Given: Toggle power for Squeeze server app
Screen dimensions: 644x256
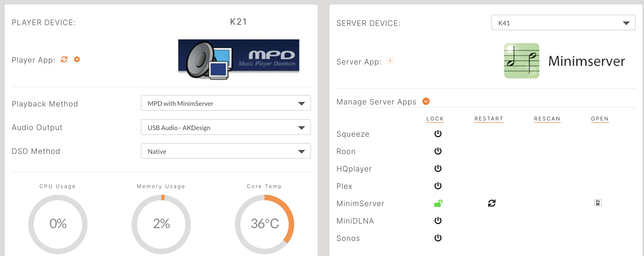Looking at the screenshot, I should [x=438, y=134].
